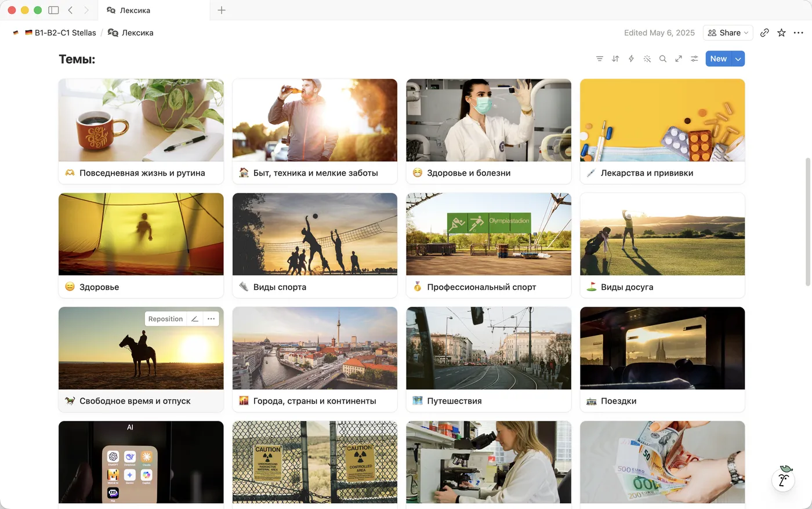
Task: Create a new entry with New button
Action: [719, 59]
